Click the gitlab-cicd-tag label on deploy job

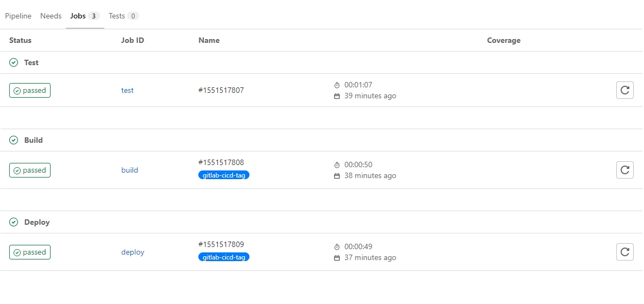click(224, 257)
